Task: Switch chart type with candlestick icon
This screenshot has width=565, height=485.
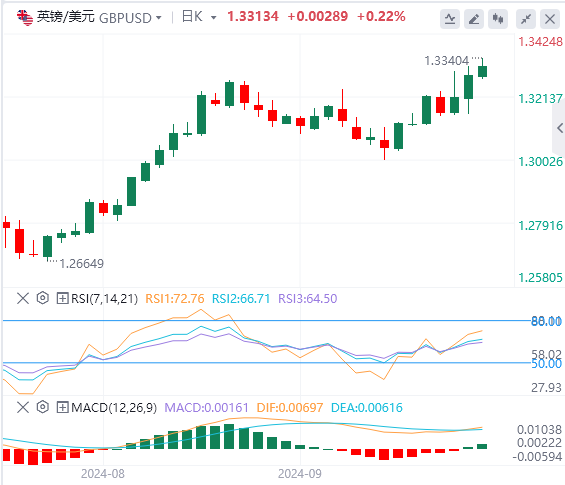Action: click(x=498, y=19)
